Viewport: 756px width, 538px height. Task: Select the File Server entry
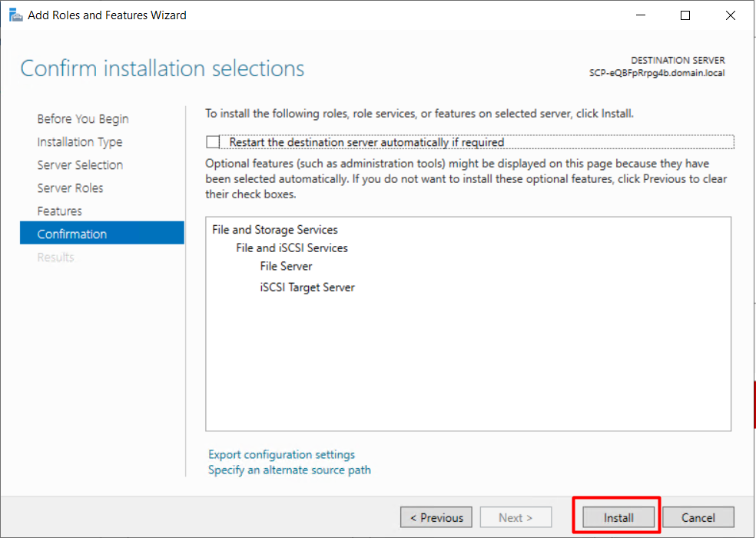click(286, 267)
